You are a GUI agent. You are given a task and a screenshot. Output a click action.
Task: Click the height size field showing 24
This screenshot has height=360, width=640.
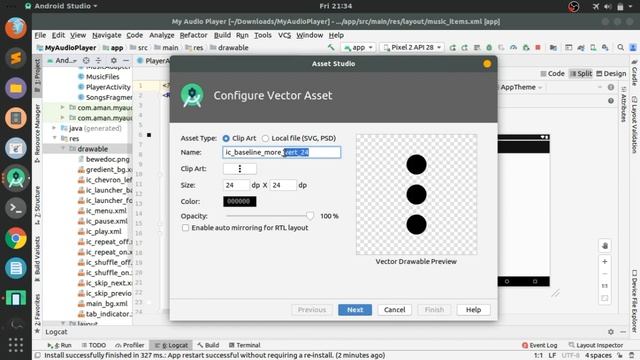click(x=283, y=185)
